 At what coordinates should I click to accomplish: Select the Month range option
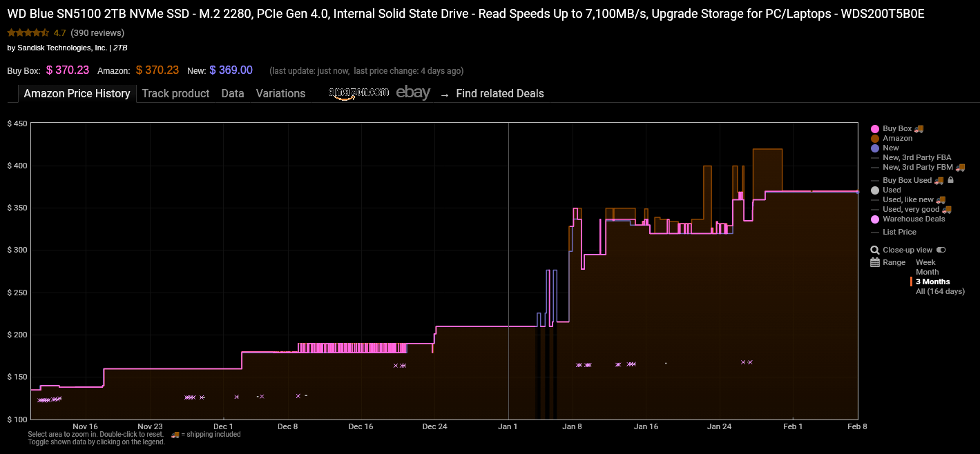pos(927,272)
